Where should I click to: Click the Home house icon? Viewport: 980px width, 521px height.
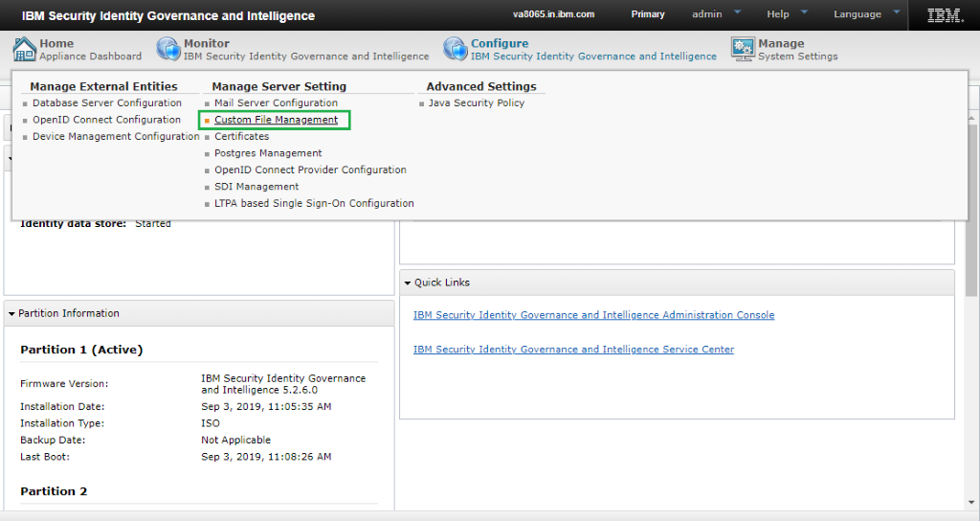24,50
